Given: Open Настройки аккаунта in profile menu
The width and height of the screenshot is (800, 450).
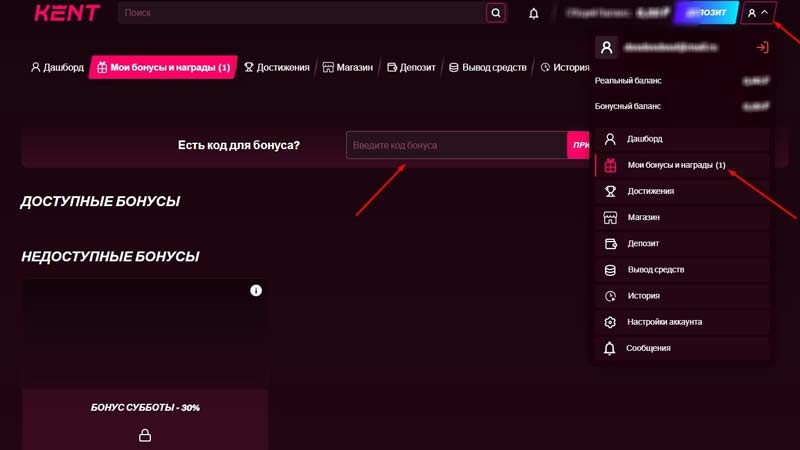Looking at the screenshot, I should [x=664, y=322].
